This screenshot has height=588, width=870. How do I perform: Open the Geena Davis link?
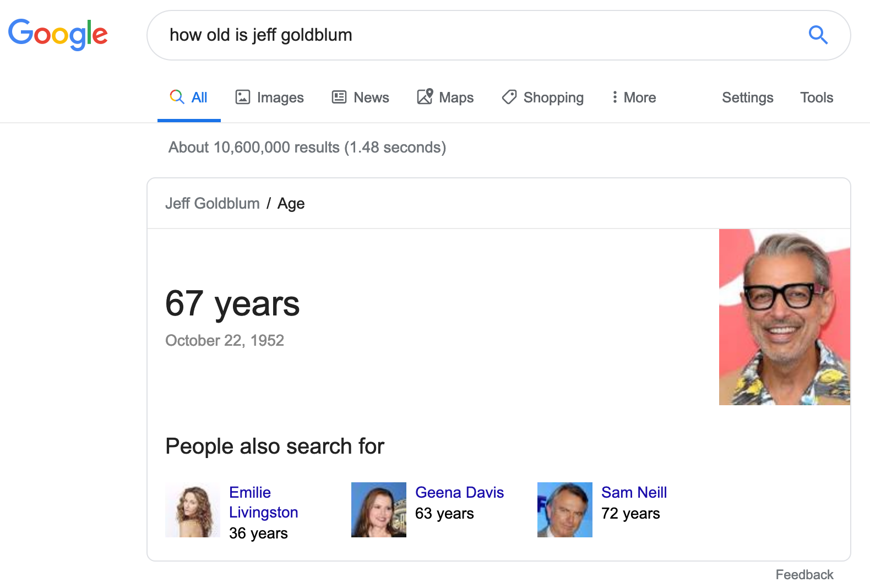(x=459, y=492)
